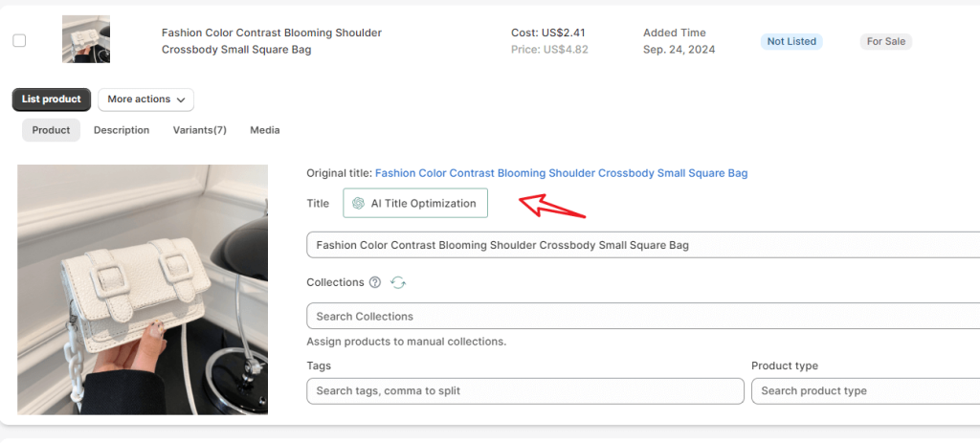Tick the product selection checkbox

point(19,41)
